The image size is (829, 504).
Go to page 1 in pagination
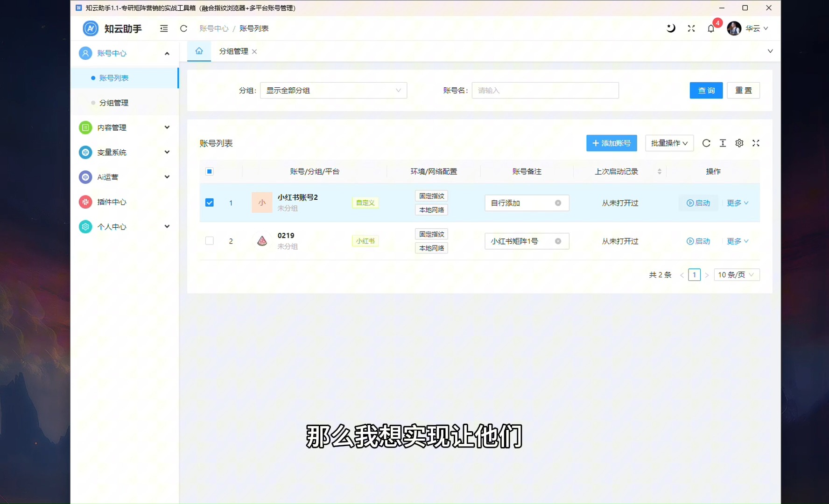(695, 275)
